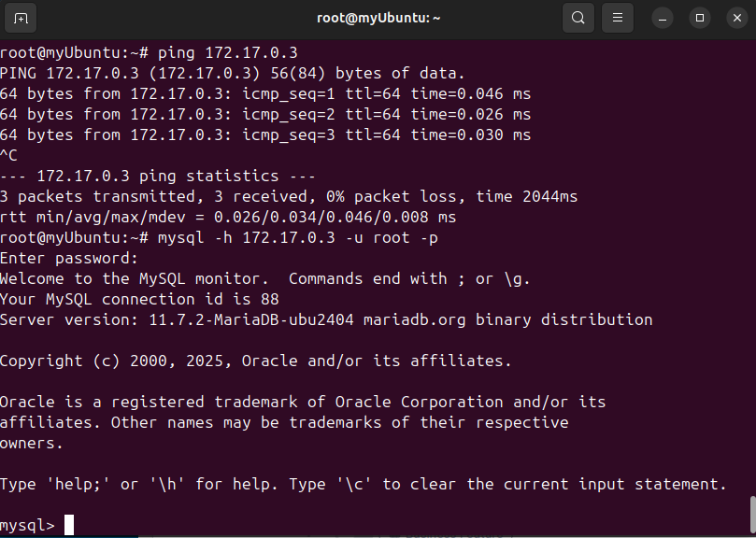
Task: Close the terminal window
Action: coord(737,19)
